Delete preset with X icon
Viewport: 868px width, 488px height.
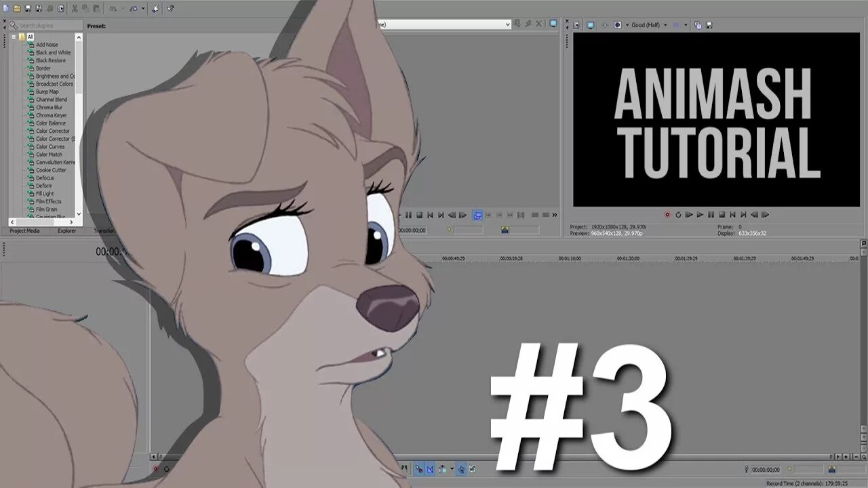point(539,24)
